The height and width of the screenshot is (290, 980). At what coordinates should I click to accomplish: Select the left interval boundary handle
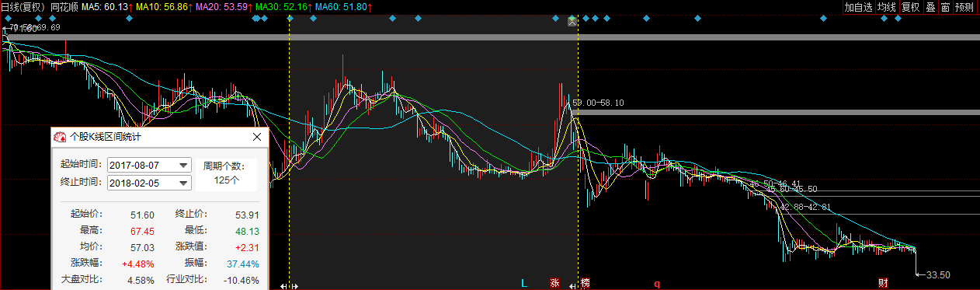pos(288,286)
